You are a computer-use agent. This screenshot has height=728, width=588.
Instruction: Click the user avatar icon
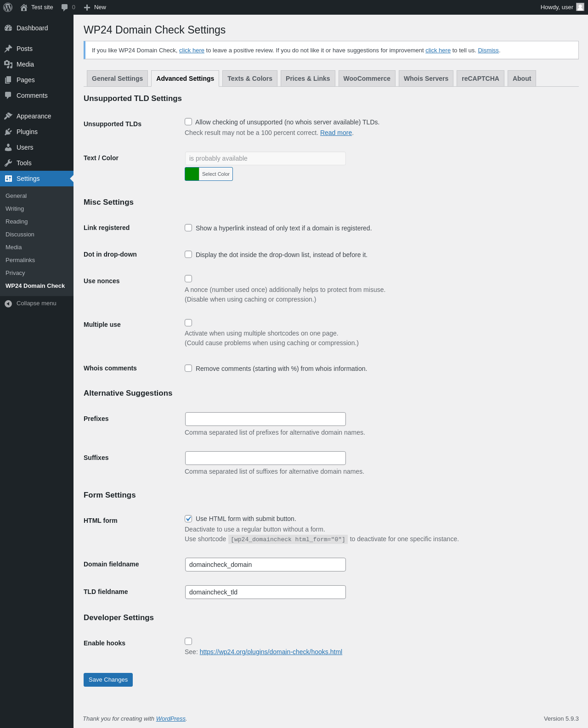click(x=580, y=7)
